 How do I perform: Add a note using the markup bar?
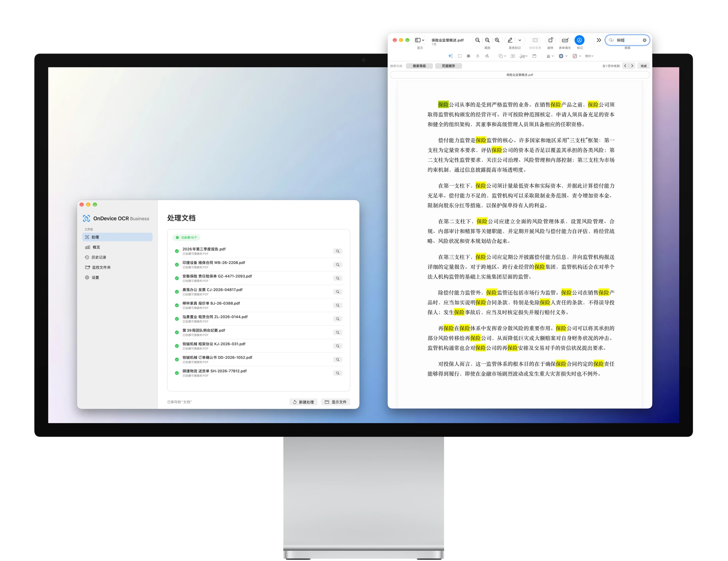click(534, 56)
